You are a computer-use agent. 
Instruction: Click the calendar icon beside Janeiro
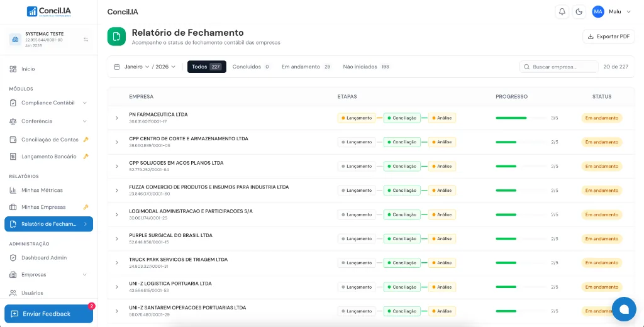pos(117,67)
